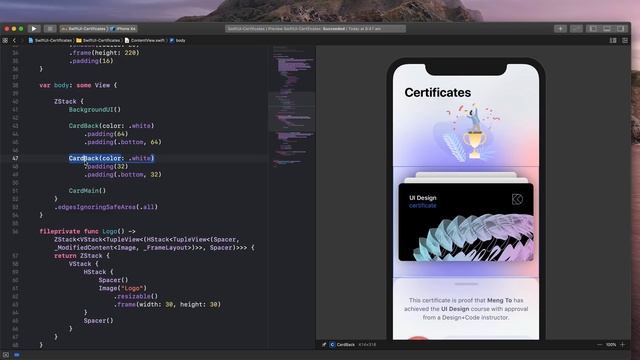Viewport: 640px width, 360px height.
Task: Click '.frame(width: 30, height: 30)' line
Action: [x=167, y=304]
